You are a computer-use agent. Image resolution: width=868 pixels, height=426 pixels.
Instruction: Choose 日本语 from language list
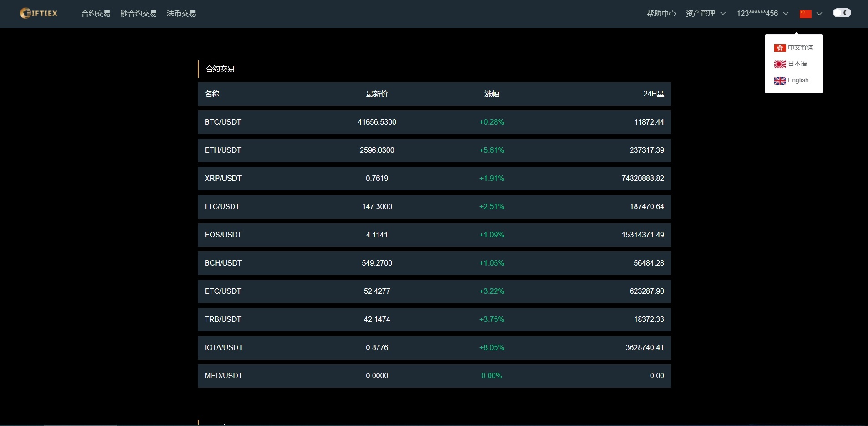797,64
